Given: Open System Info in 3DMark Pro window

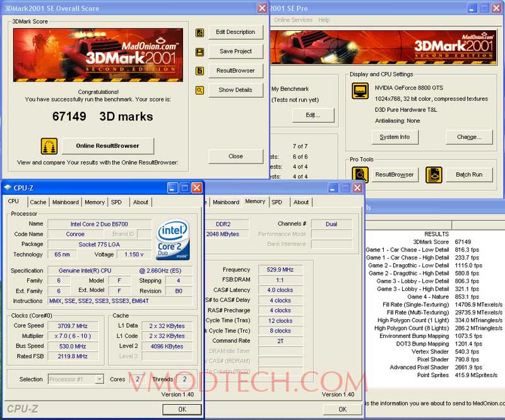Looking at the screenshot, I should tap(395, 137).
